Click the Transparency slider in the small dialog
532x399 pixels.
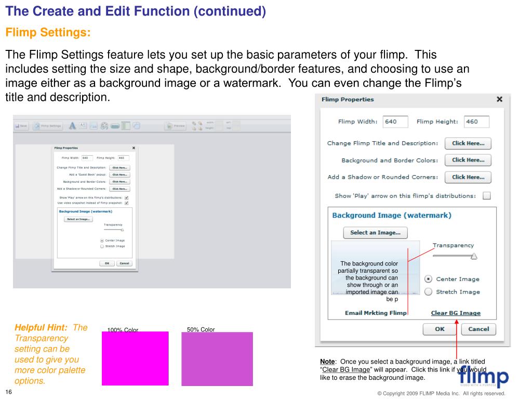coord(114,230)
